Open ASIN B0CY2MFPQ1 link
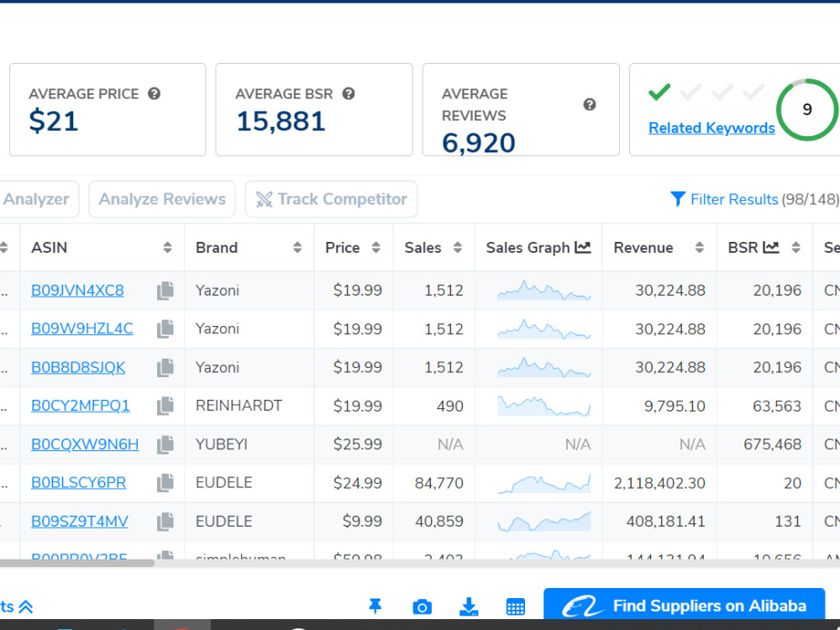Viewport: 840px width, 630px height. [x=81, y=406]
